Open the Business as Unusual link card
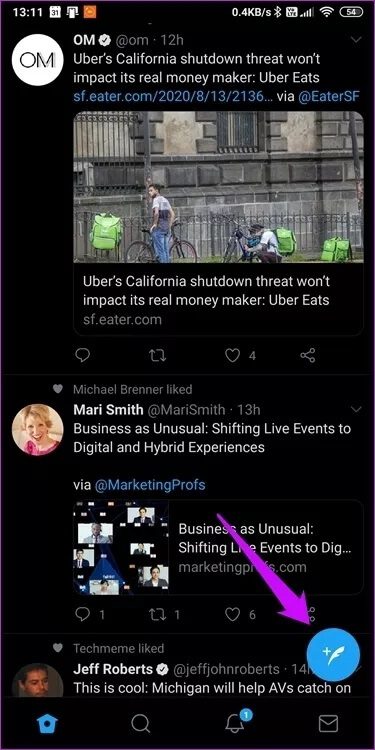 coord(219,547)
